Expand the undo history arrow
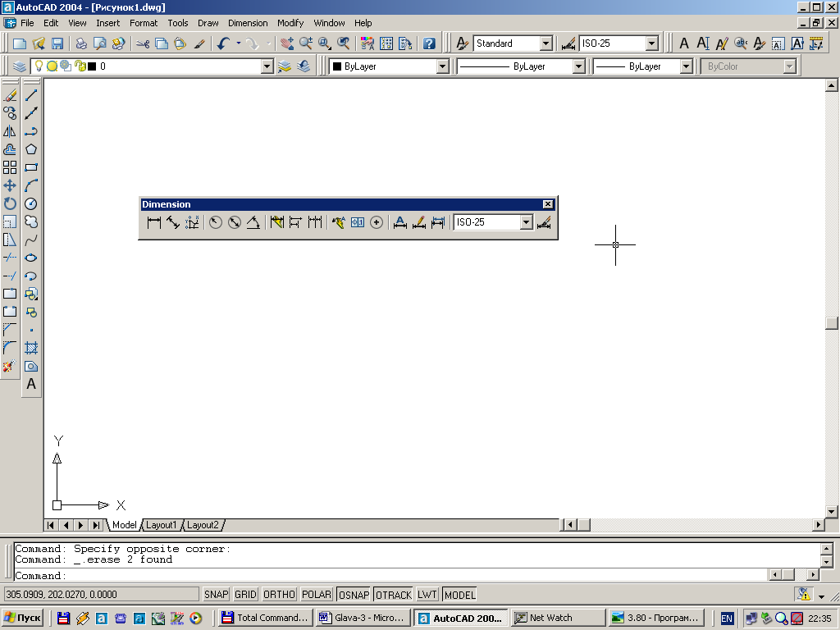Screen dimensions: 840x630 pyautogui.click(x=239, y=43)
